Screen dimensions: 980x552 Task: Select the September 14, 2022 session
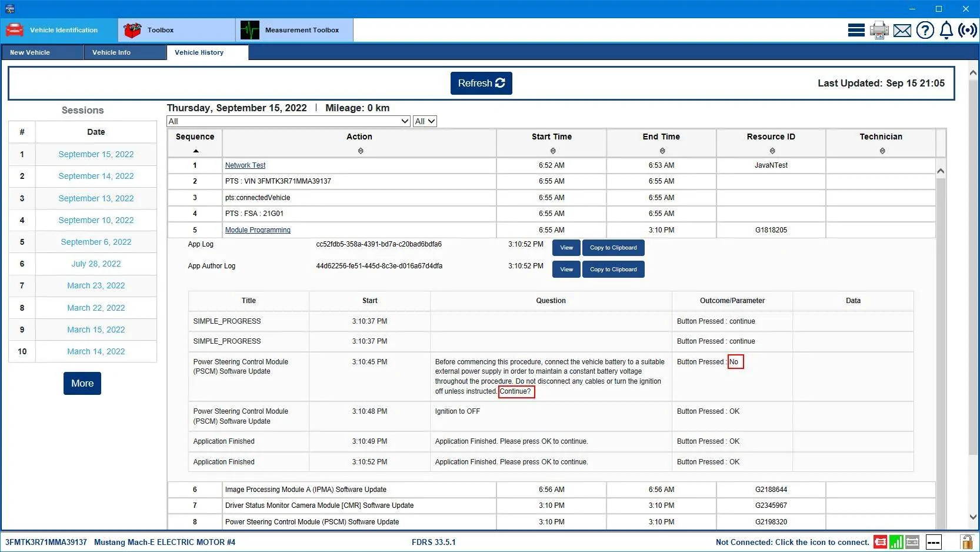(x=96, y=176)
